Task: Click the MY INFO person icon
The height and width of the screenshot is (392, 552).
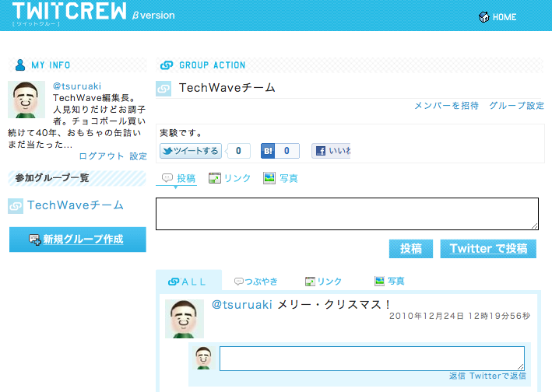Action: [20, 65]
